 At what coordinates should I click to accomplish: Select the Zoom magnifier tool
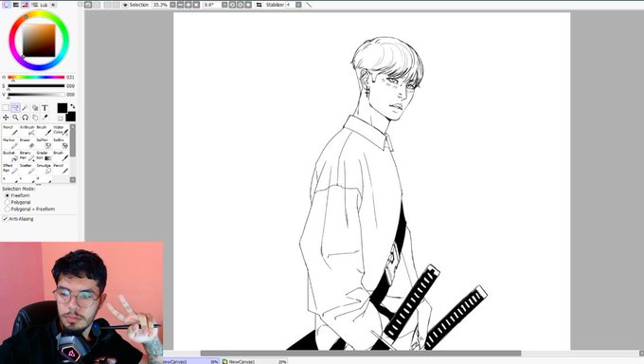click(x=15, y=118)
